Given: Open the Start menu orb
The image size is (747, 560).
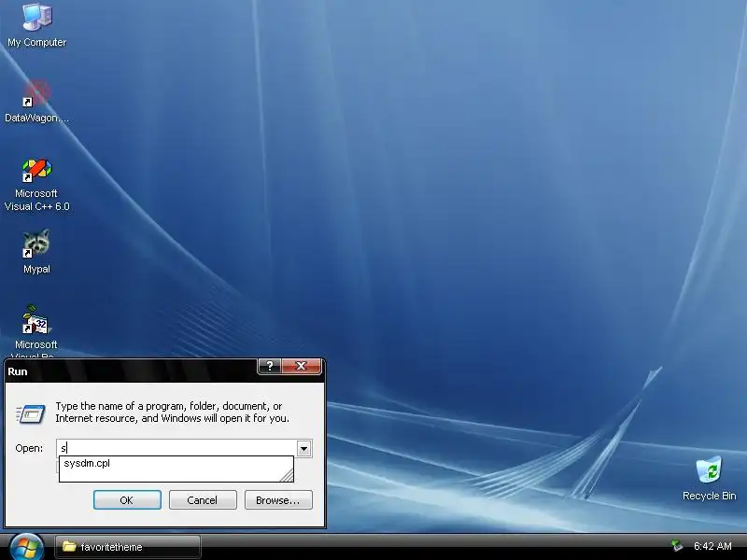Looking at the screenshot, I should (x=26, y=547).
